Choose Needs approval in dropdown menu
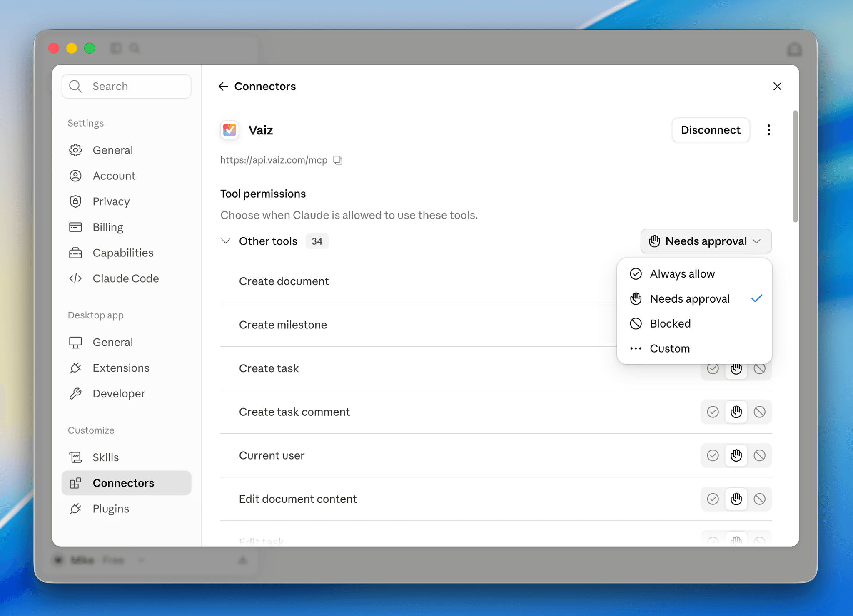This screenshot has height=616, width=853. [694, 299]
